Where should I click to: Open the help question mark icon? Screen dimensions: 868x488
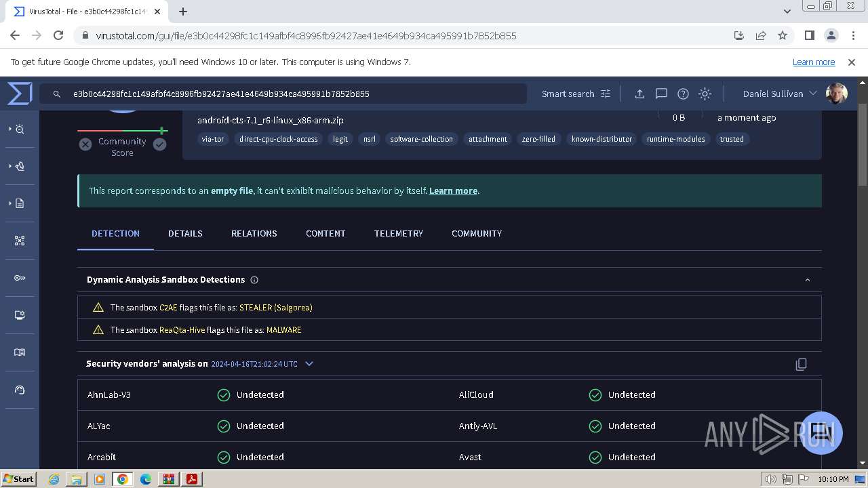pos(683,94)
